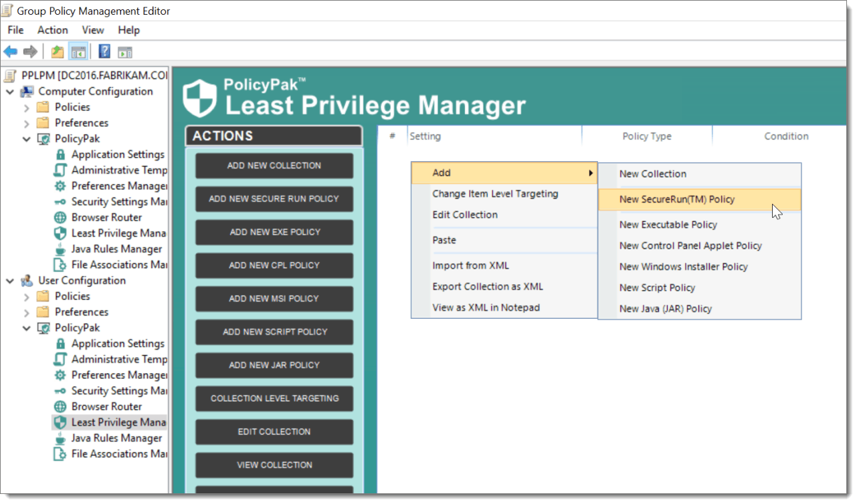Select Browser Router under Computer Configuration
The width and height of the screenshot is (857, 504).
106,217
